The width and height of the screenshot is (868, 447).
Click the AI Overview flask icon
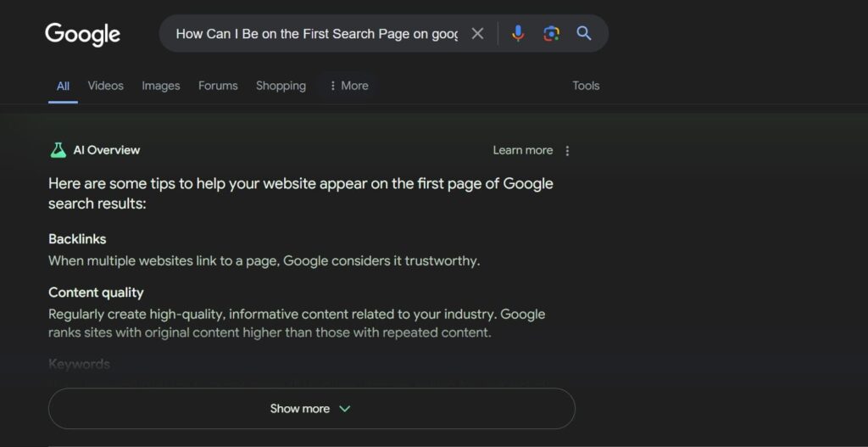[58, 150]
